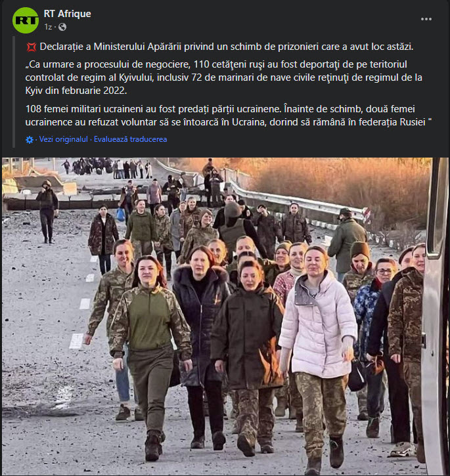Click the distant crowd with luggage
The image size is (450, 476).
106,168
